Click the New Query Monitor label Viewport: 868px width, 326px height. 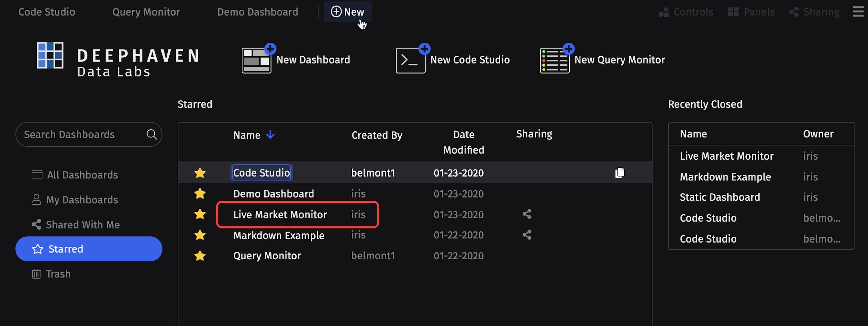click(620, 60)
